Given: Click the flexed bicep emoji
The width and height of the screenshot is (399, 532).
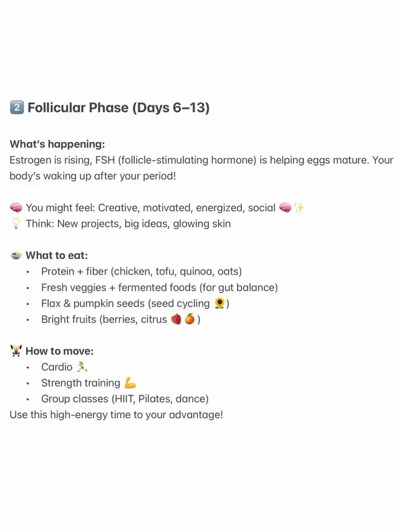Looking at the screenshot, I should 130,383.
